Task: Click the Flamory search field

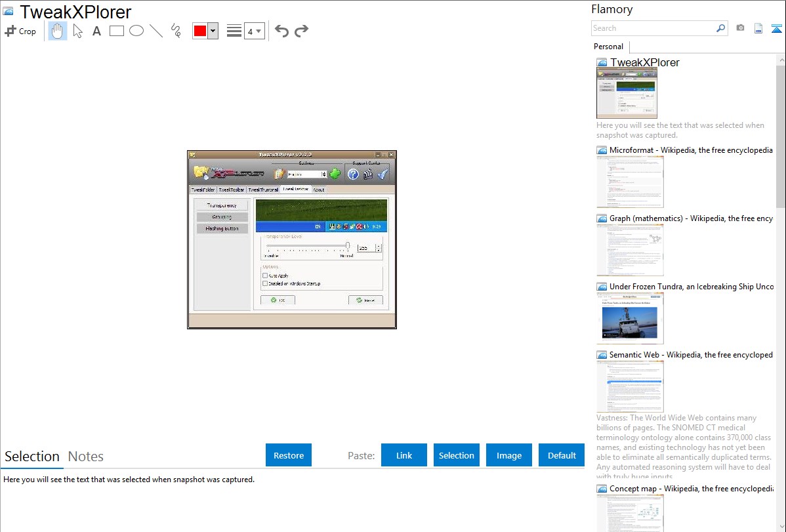Action: (x=653, y=28)
